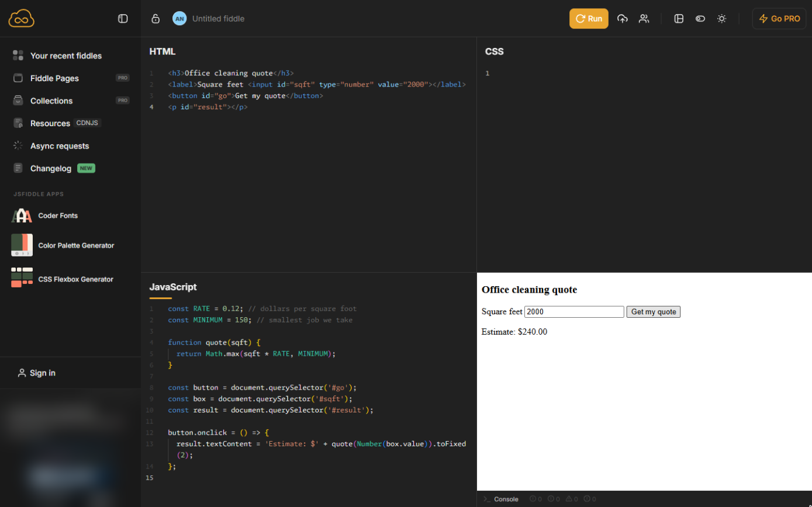Screen dimensions: 812x507
Task: Open Collections in the sidebar
Action: coord(51,100)
